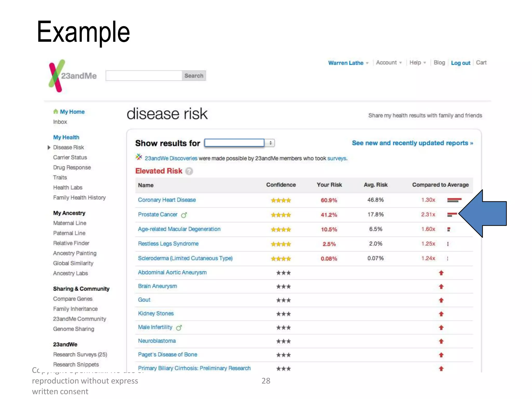Click the male symbol beside Prostate Cancer
This screenshot has height=399, width=532.
tap(184, 215)
